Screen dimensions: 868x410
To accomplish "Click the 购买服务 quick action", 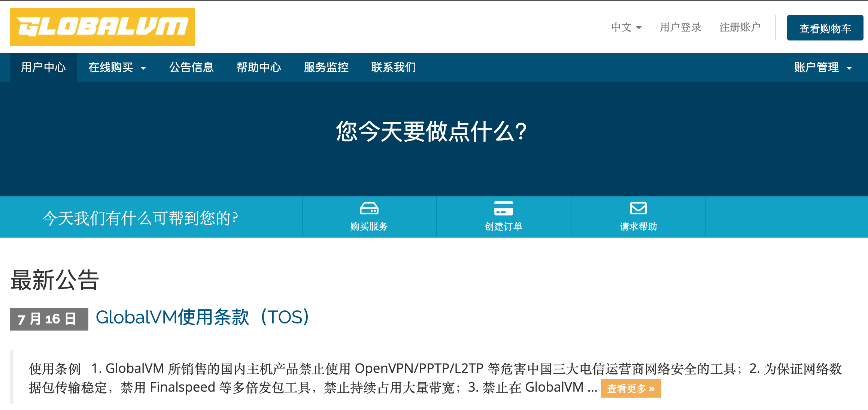I will point(369,226).
